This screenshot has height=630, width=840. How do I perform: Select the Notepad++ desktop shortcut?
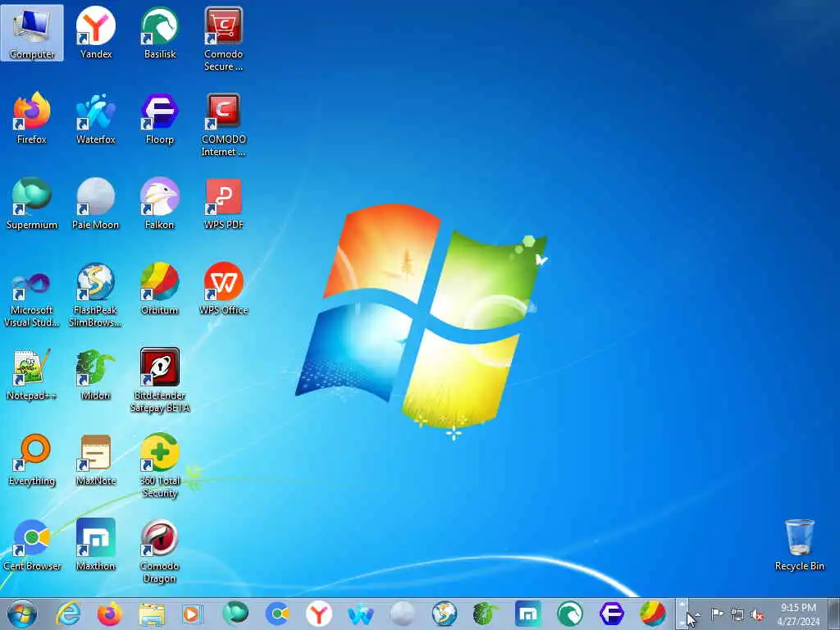pos(32,374)
